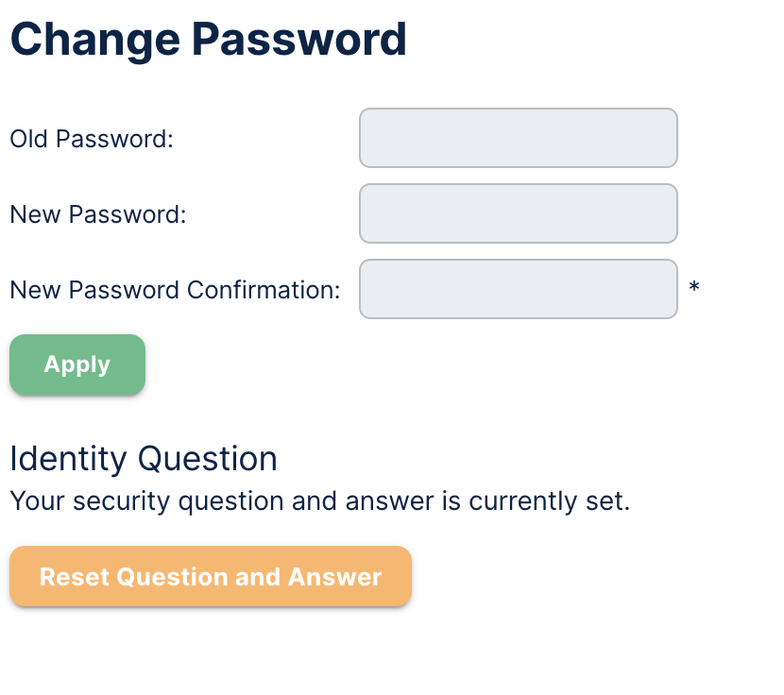Submit the password change with Apply
This screenshot has height=695, width=784.
click(77, 364)
